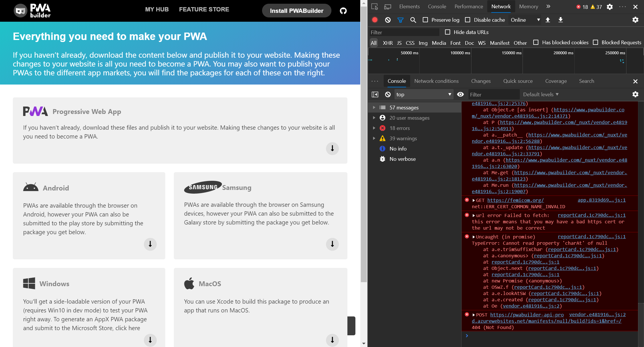
Task: Export network log as HAR file
Action: pos(560,20)
